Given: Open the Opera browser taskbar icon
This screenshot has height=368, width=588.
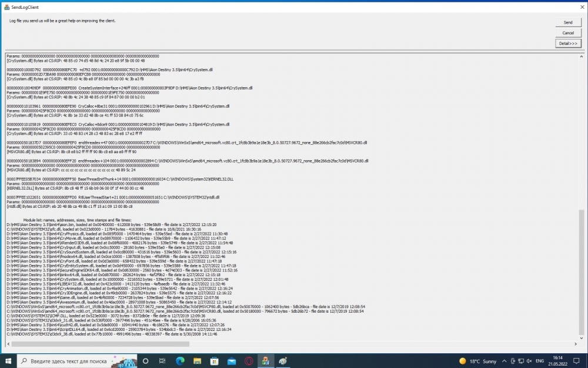Looking at the screenshot, I should coord(248,360).
